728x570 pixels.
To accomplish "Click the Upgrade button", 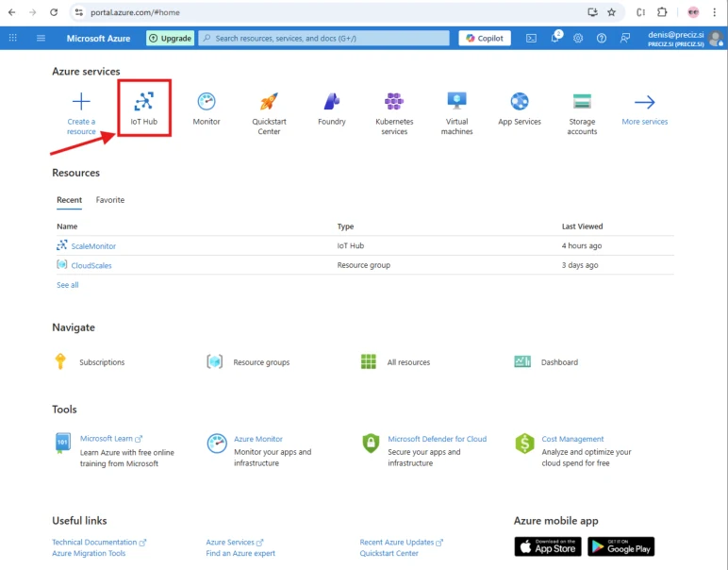I will click(x=170, y=38).
